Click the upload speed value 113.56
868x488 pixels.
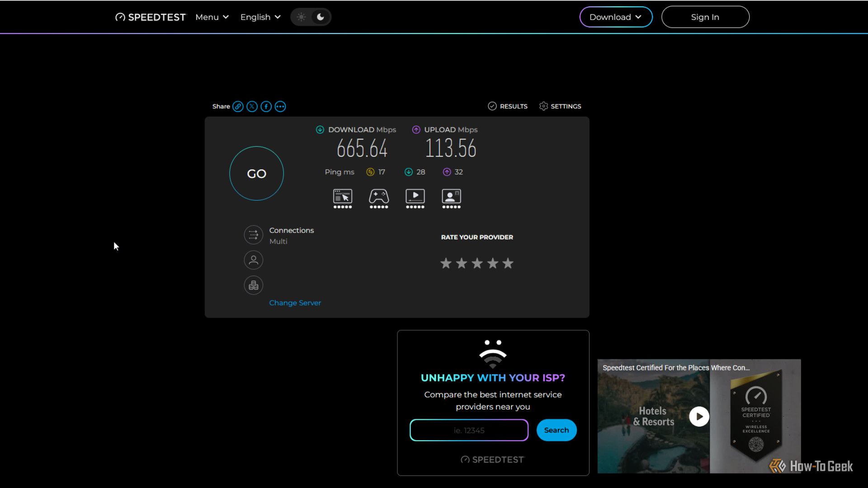coord(451,149)
